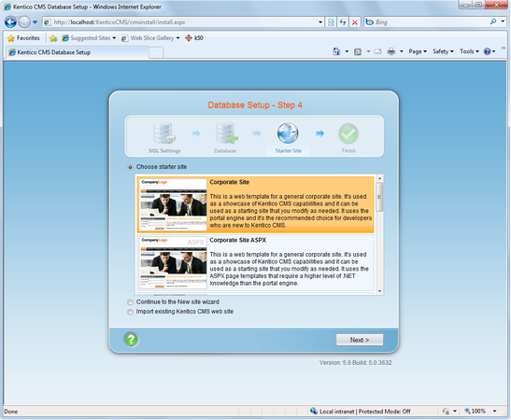Open the Safety menu
Screen dimensions: 511x420
coord(443,51)
